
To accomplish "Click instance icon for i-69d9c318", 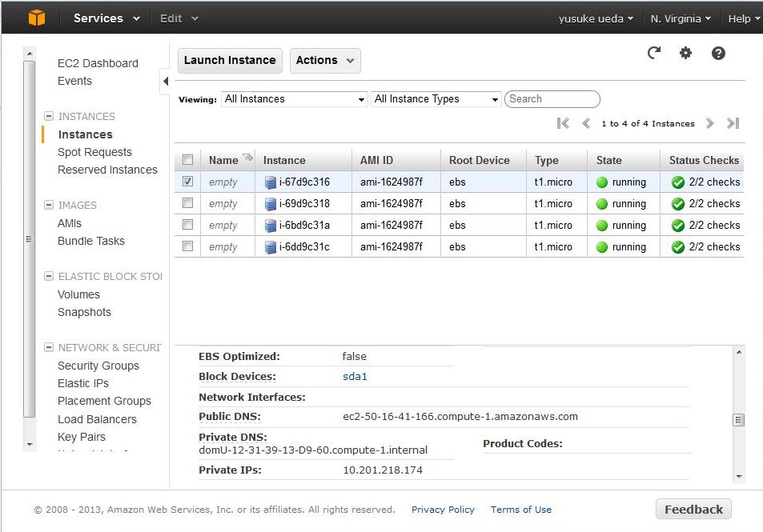I will click(270, 204).
